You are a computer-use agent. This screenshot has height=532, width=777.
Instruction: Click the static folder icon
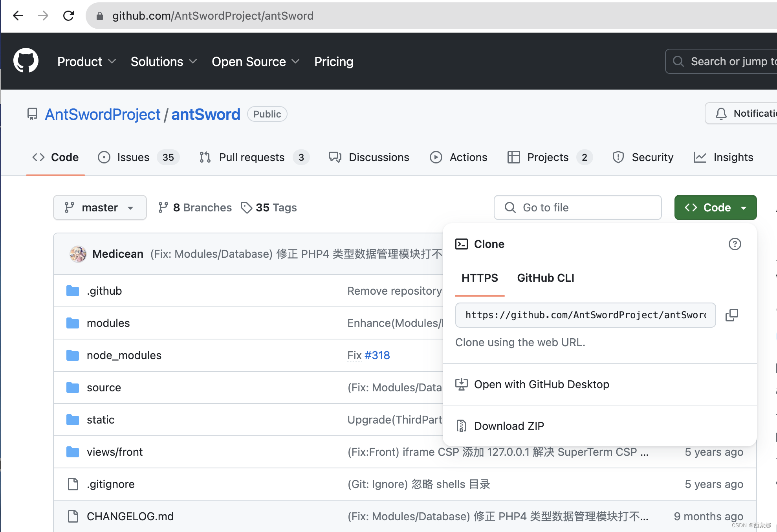coord(73,420)
